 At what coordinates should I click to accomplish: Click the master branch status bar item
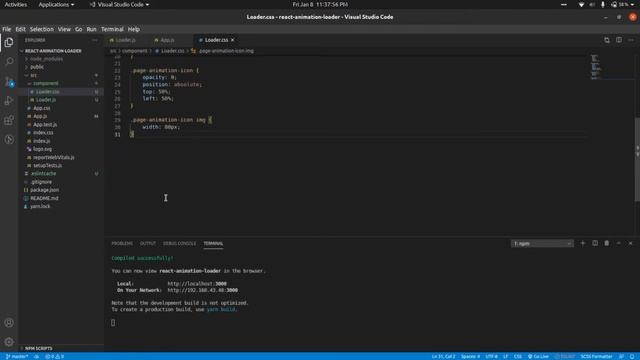pyautogui.click(x=17, y=356)
